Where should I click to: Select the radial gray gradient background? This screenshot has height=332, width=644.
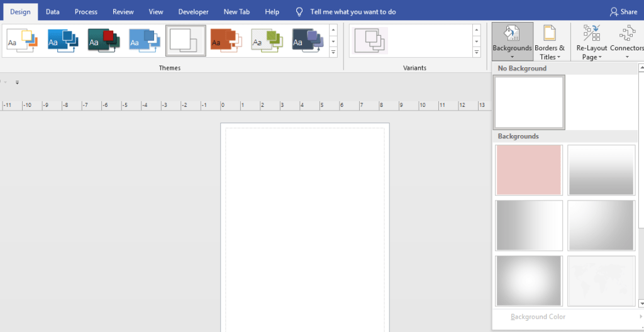528,280
